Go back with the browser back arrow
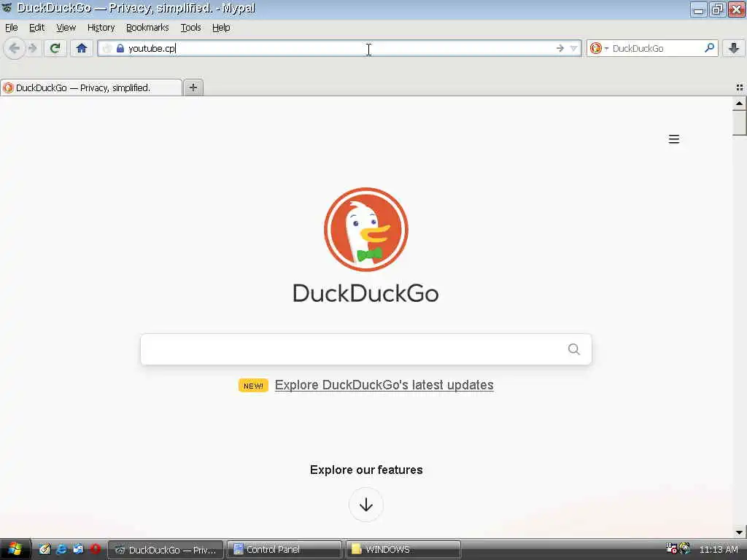747x560 pixels. 15,48
